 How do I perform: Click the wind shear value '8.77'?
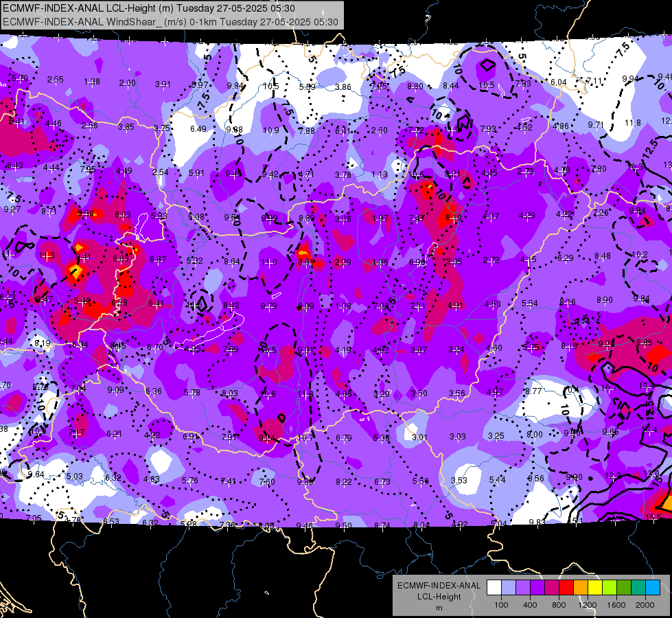click(533, 391)
